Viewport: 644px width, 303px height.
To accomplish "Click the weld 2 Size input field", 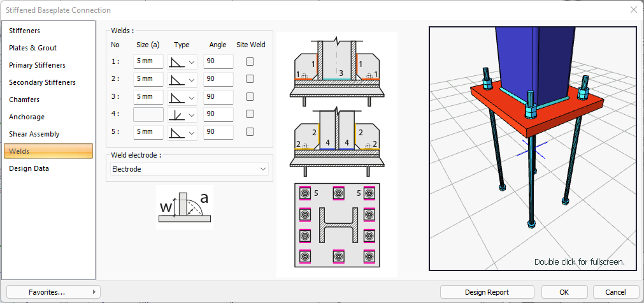I will click(x=148, y=80).
